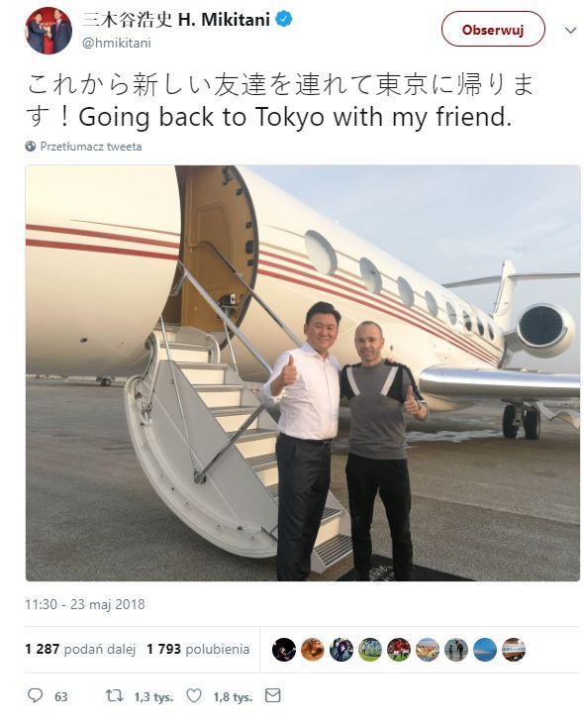
Task: Open the @hmikitani handle link
Action: (x=117, y=43)
